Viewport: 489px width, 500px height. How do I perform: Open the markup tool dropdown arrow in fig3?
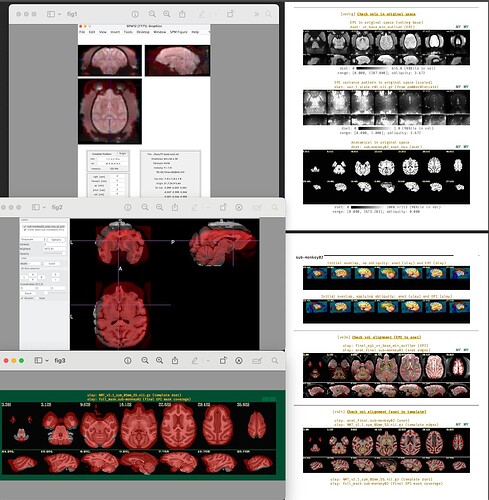point(208,361)
